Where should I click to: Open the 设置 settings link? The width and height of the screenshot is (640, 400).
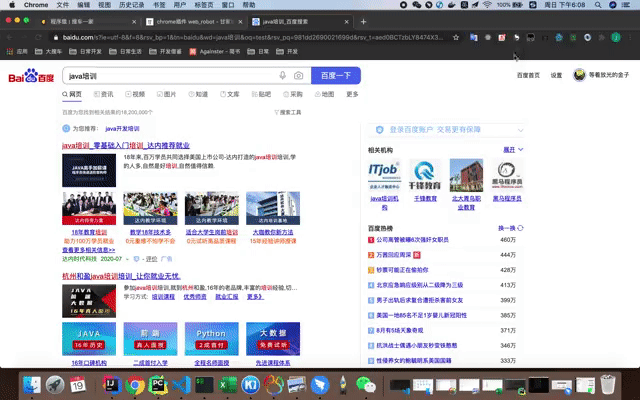(x=556, y=76)
